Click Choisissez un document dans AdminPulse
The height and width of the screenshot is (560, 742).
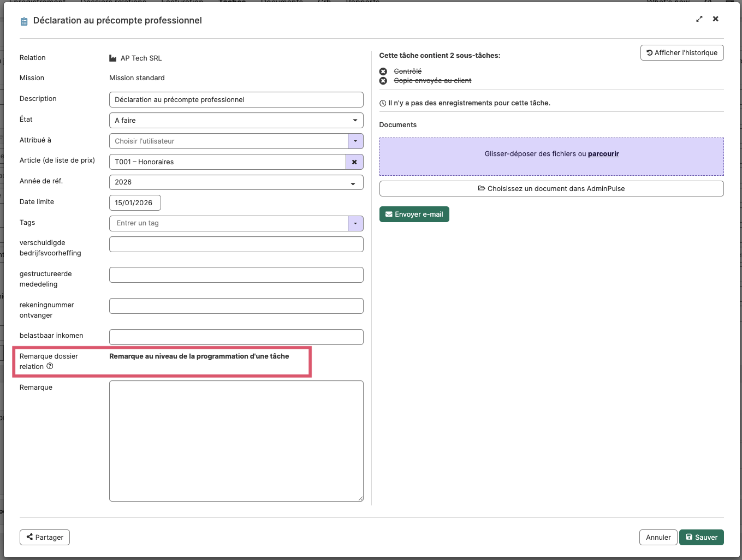(x=551, y=189)
